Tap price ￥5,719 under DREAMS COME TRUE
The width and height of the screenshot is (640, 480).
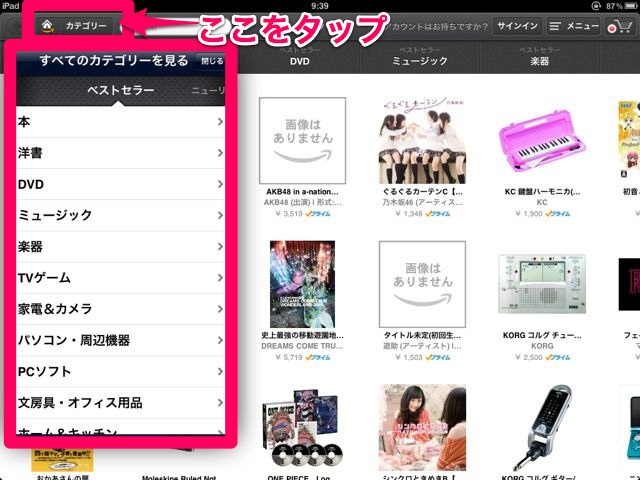(289, 357)
